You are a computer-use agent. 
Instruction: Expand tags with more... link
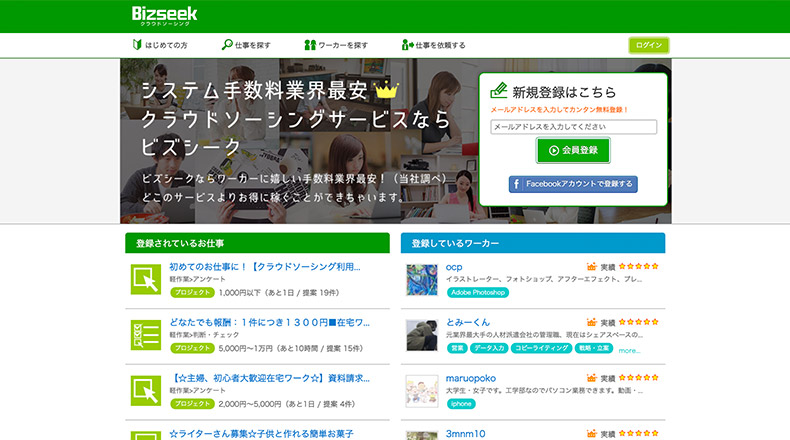(x=629, y=350)
